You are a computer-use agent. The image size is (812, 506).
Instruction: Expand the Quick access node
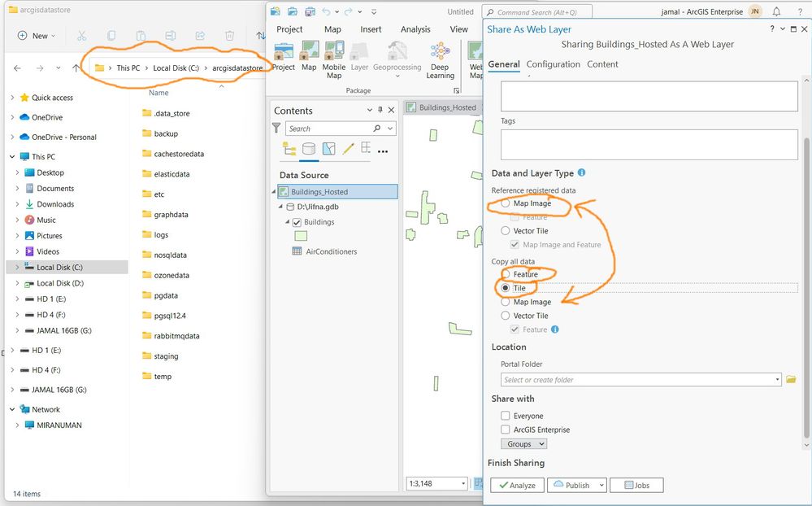click(12, 98)
